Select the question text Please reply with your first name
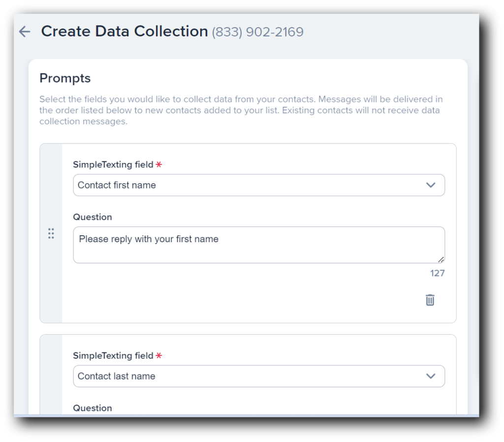The image size is (504, 442). click(149, 239)
